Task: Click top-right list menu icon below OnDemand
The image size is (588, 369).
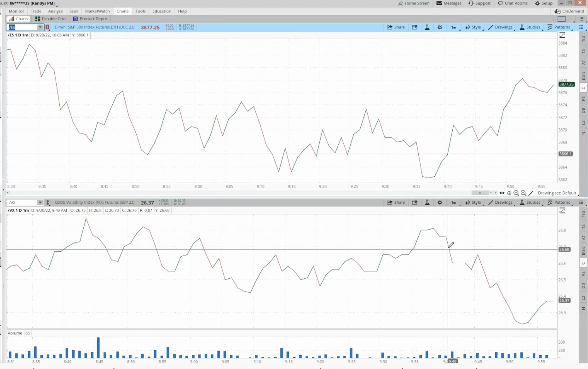Action: [581, 19]
